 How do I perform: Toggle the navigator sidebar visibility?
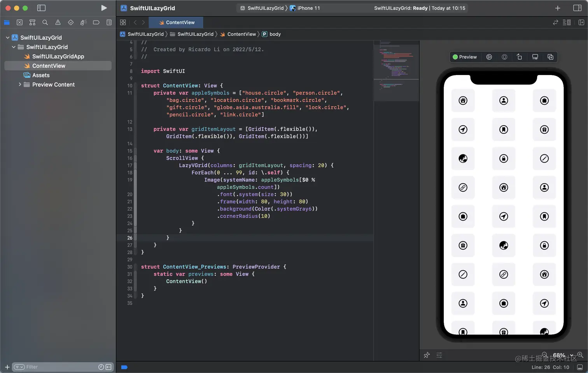41,8
